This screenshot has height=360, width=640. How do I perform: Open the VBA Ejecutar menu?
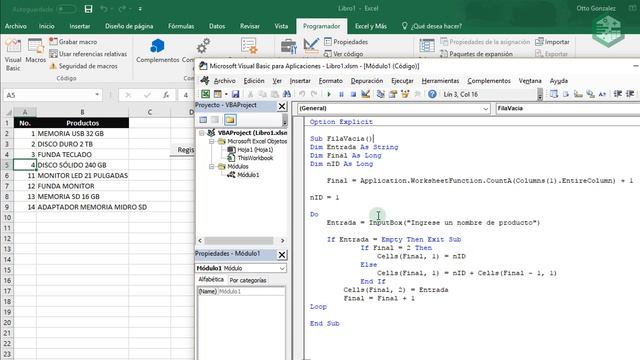pos(402,81)
